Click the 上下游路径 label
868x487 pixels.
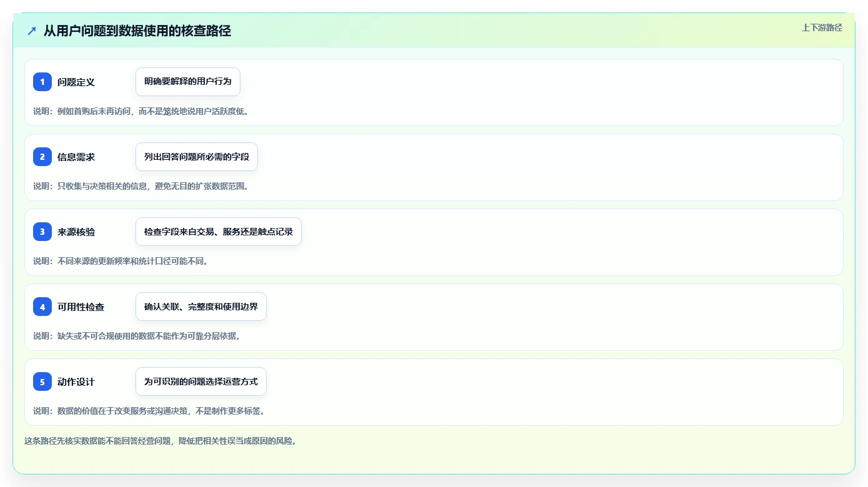coord(822,27)
